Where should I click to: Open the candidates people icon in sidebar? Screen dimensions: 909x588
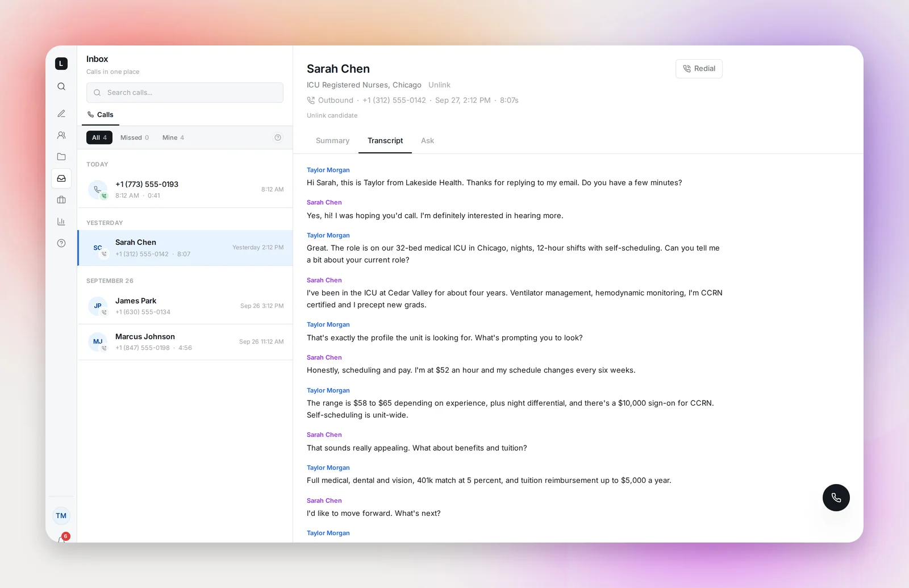(x=61, y=135)
